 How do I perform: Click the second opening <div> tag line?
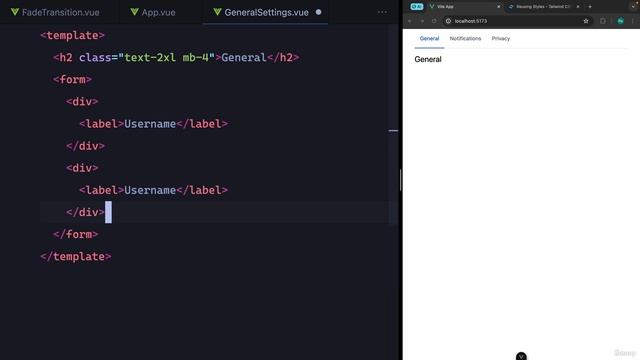click(82, 168)
